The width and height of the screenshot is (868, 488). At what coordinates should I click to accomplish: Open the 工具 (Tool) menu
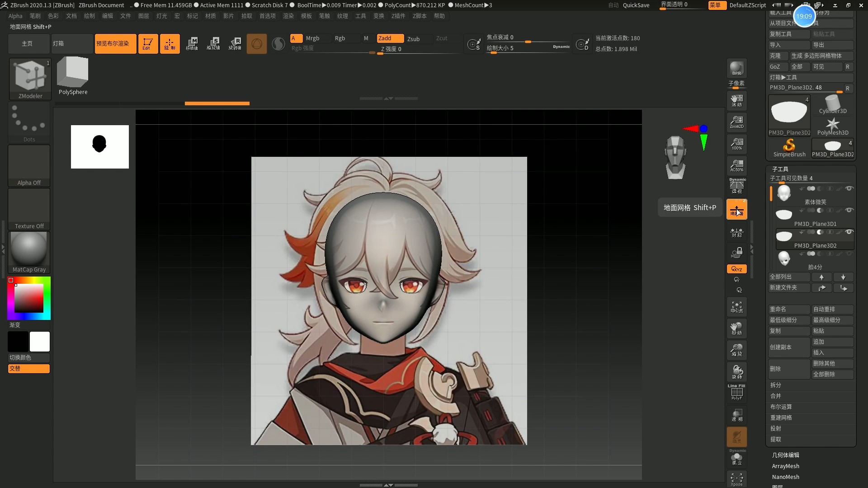coord(360,16)
